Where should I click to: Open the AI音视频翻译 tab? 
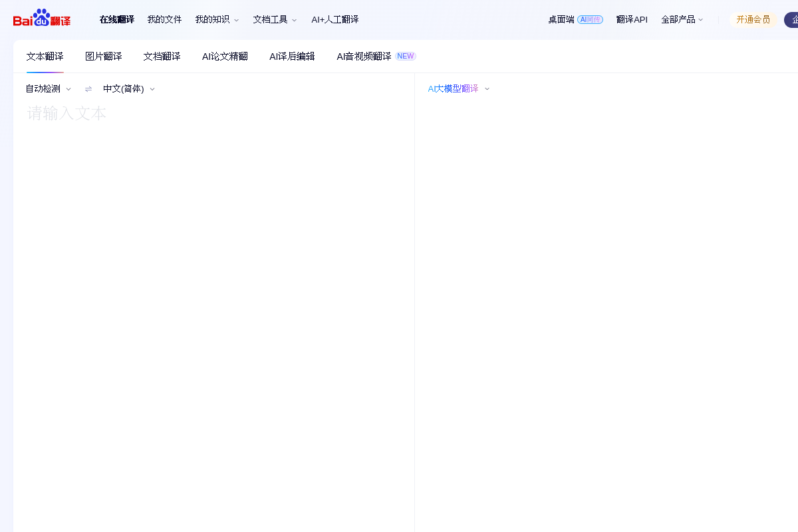(x=363, y=57)
